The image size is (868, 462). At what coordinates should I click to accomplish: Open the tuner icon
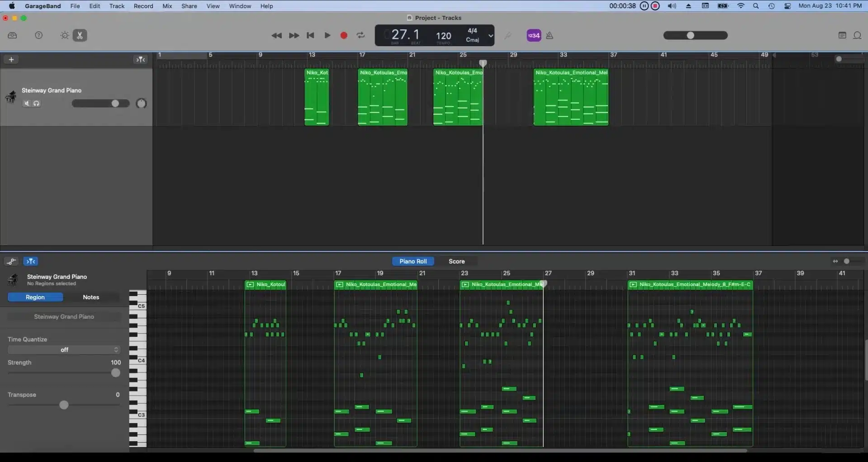(x=508, y=35)
